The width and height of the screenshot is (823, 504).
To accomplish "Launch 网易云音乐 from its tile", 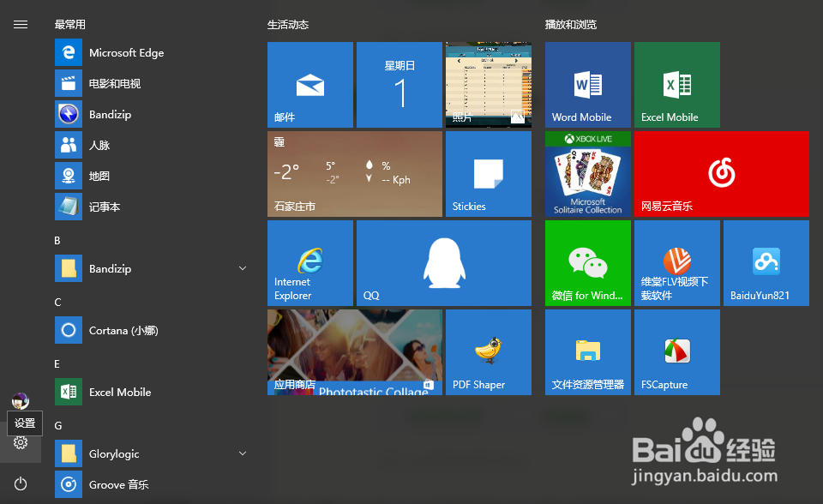I will point(721,174).
